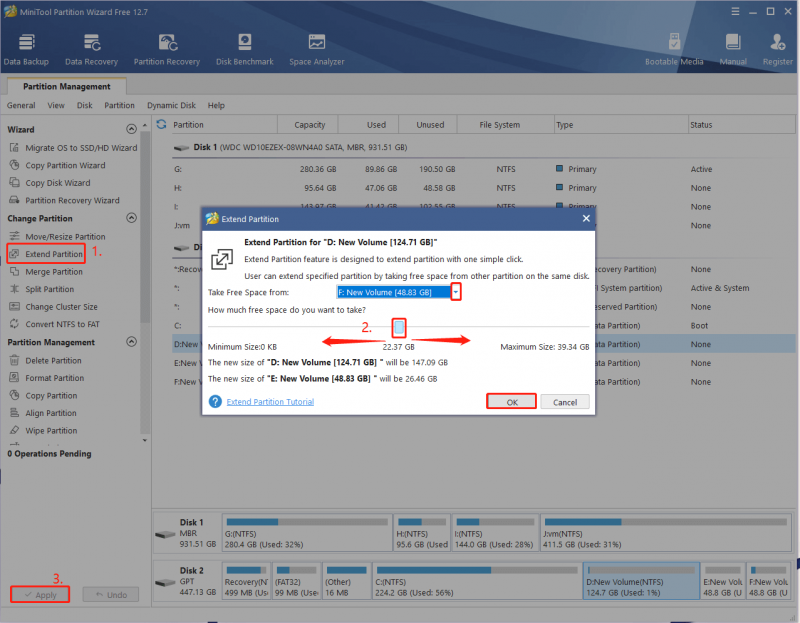Collapse the Change Partition section
The width and height of the screenshot is (800, 623).
point(131,218)
